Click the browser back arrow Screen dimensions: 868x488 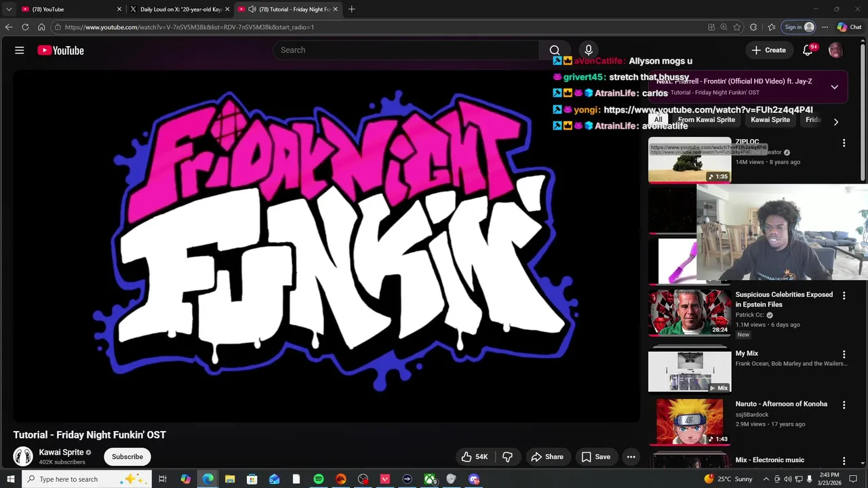[9, 27]
